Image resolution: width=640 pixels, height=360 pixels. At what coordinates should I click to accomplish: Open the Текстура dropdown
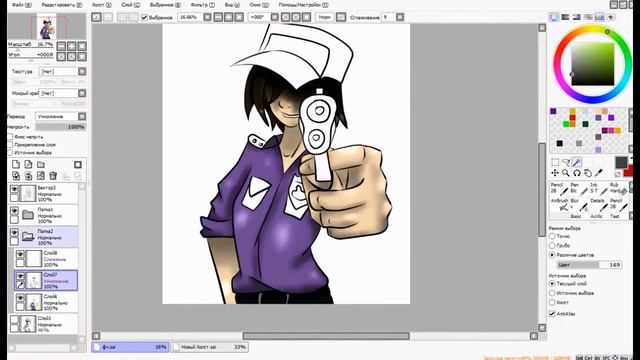[x=82, y=71]
